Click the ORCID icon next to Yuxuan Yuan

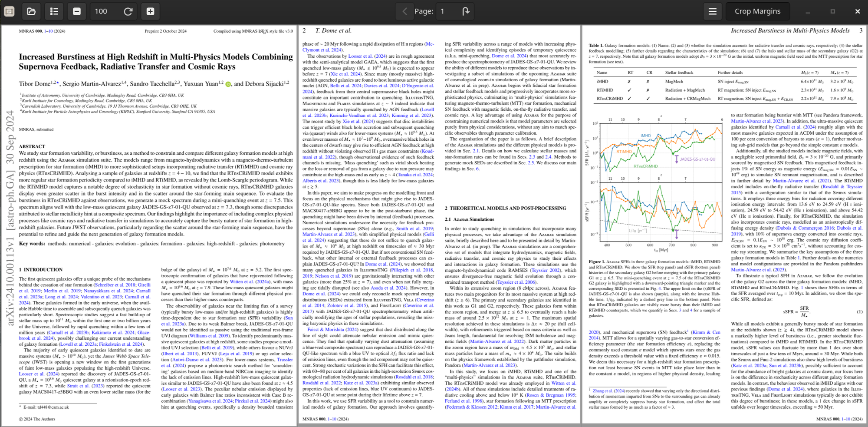click(x=228, y=84)
